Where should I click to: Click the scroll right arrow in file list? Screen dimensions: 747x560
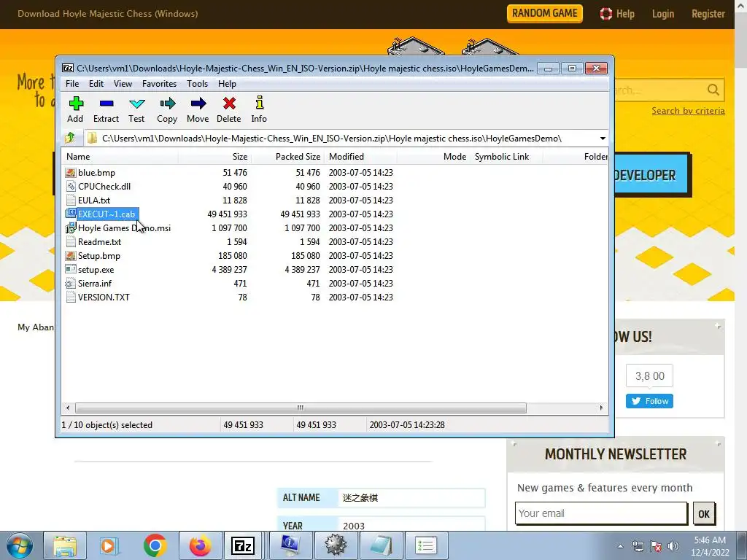(x=601, y=408)
